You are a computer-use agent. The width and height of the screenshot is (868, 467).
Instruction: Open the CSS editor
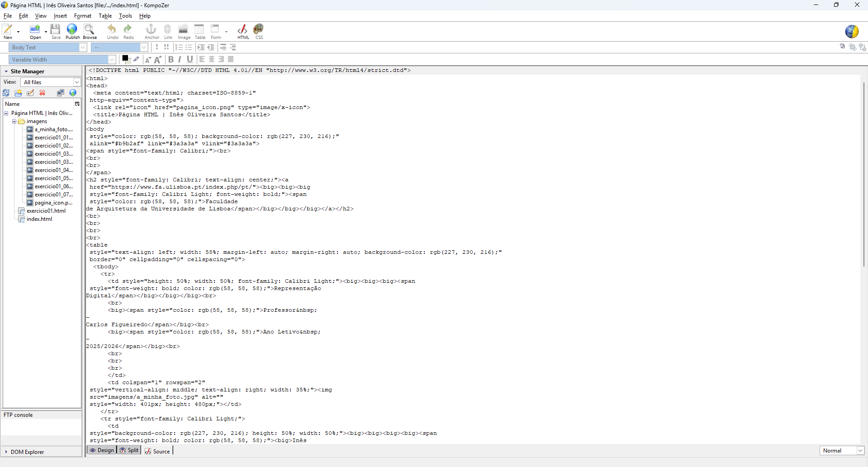click(x=259, y=31)
